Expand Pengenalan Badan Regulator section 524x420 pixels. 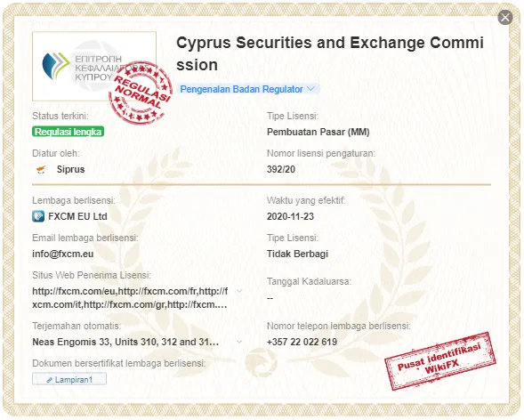point(247,89)
